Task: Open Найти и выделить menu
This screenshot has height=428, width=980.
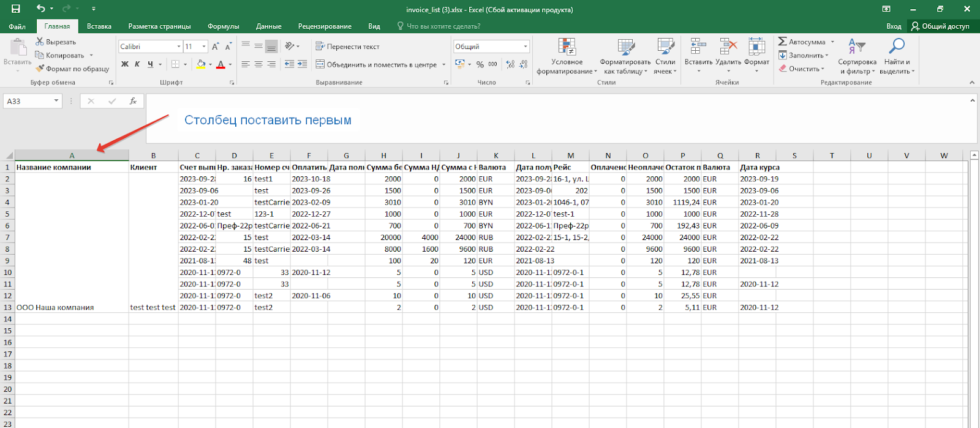Action: (x=897, y=56)
